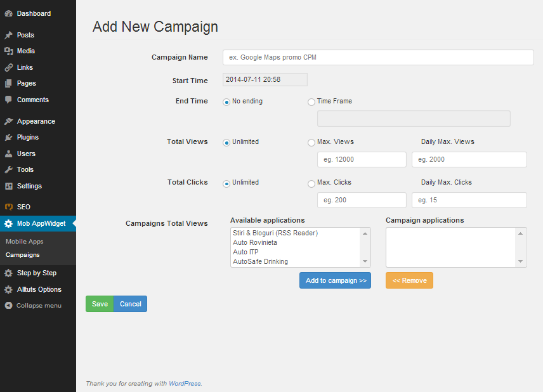Image resolution: width=543 pixels, height=392 pixels.
Task: Click the Tools wrench icon
Action: pyautogui.click(x=9, y=170)
